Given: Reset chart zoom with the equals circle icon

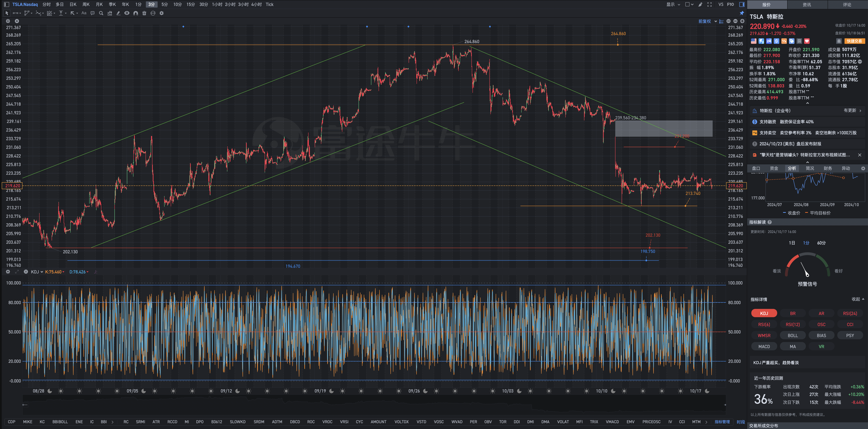Looking at the screenshot, I should [x=729, y=21].
